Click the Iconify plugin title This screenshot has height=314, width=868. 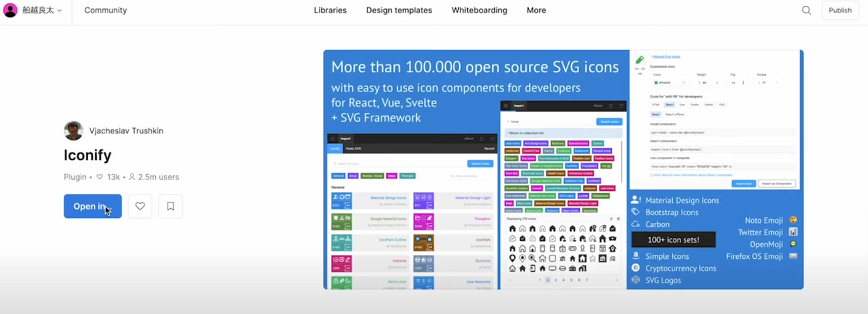click(x=87, y=155)
